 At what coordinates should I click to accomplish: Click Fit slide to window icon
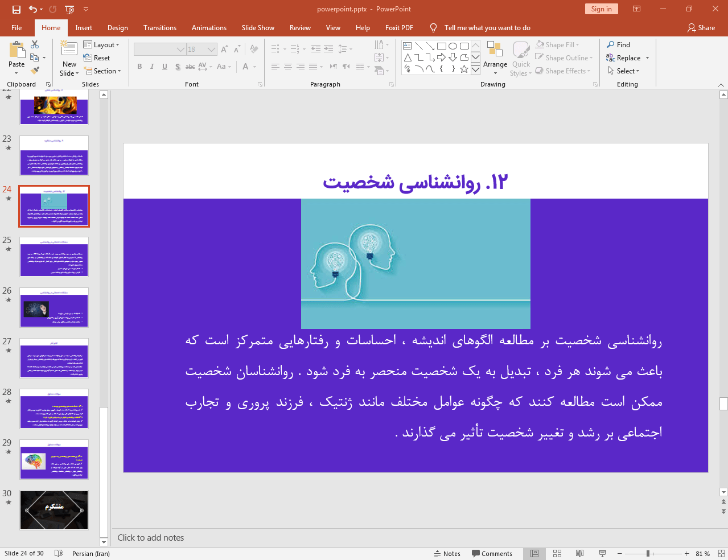coord(721,554)
